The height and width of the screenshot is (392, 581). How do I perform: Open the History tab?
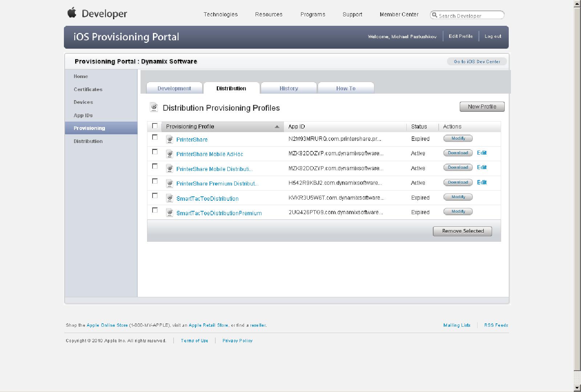pos(289,88)
